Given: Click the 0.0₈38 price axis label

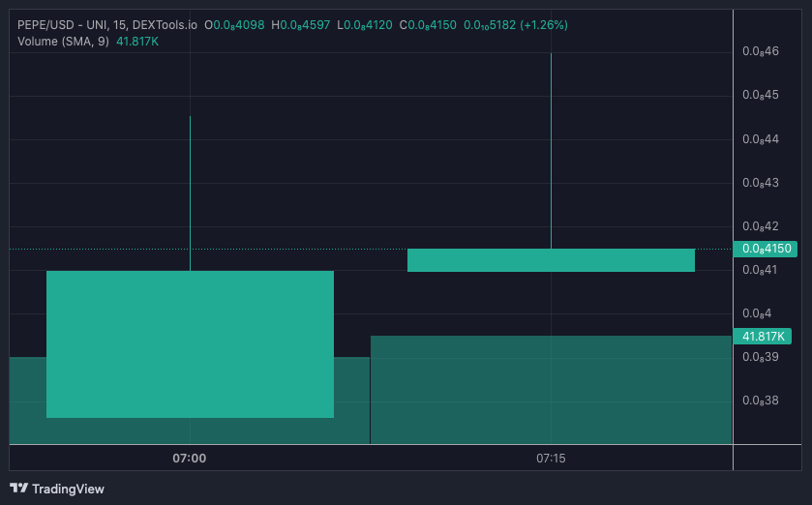Looking at the screenshot, I should click(760, 400).
